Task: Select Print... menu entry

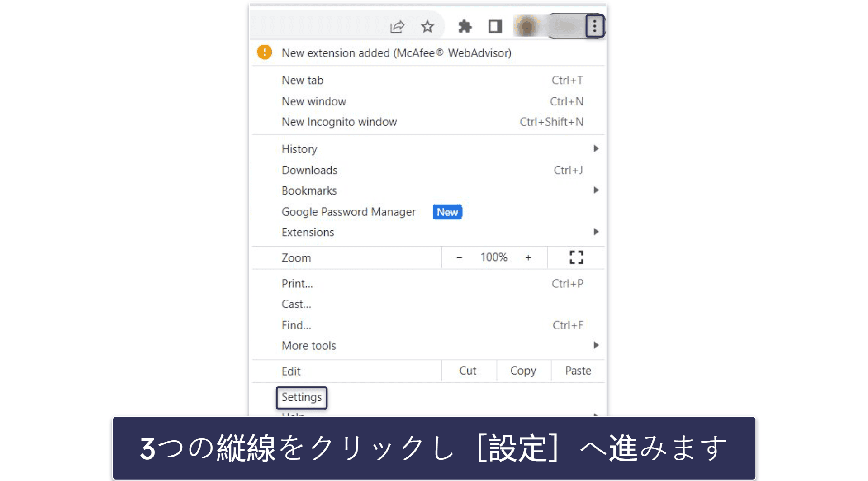Action: point(428,284)
